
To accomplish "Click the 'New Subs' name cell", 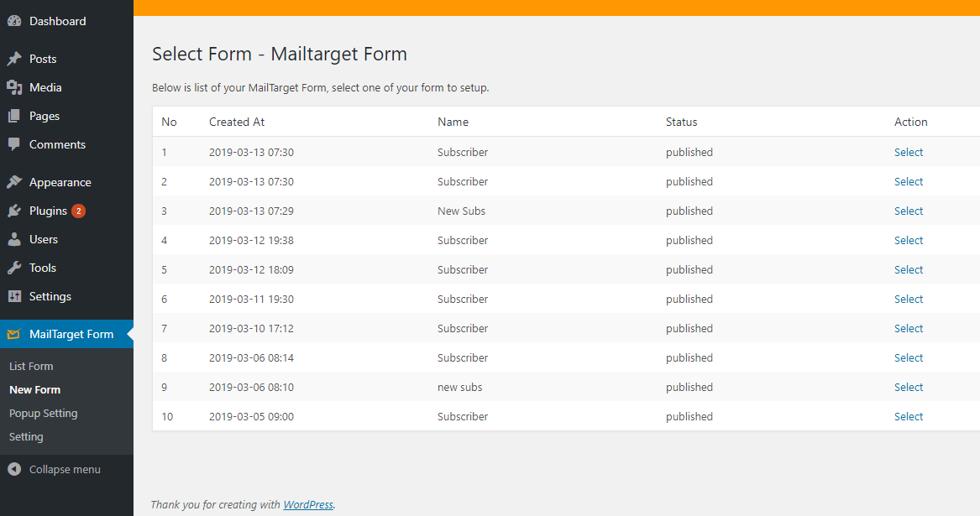I will (x=461, y=211).
